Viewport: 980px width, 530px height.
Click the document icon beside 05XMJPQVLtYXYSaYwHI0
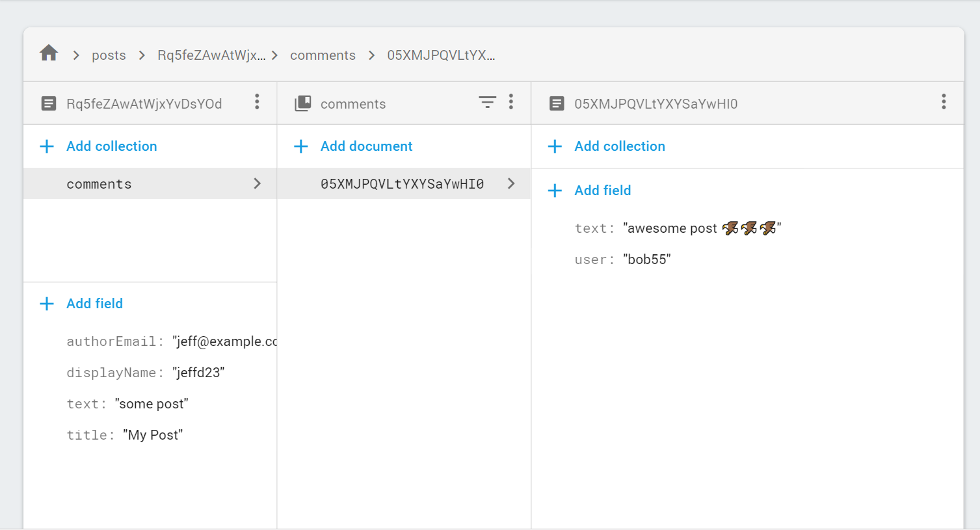[x=557, y=103]
